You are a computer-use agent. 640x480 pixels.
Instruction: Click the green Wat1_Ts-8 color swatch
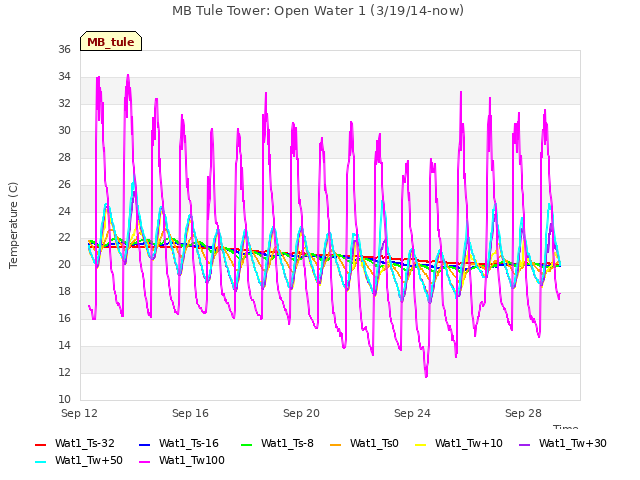(247, 444)
